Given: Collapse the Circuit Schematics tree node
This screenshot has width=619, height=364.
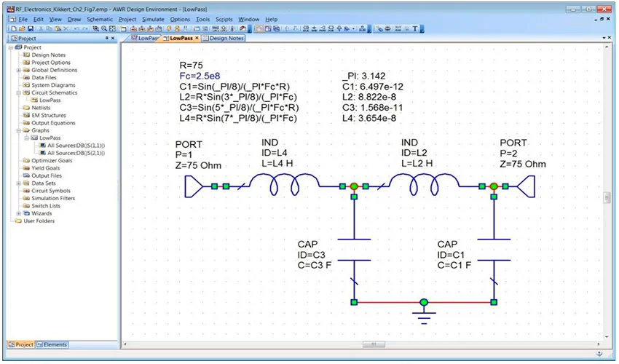Looking at the screenshot, I should (19, 92).
